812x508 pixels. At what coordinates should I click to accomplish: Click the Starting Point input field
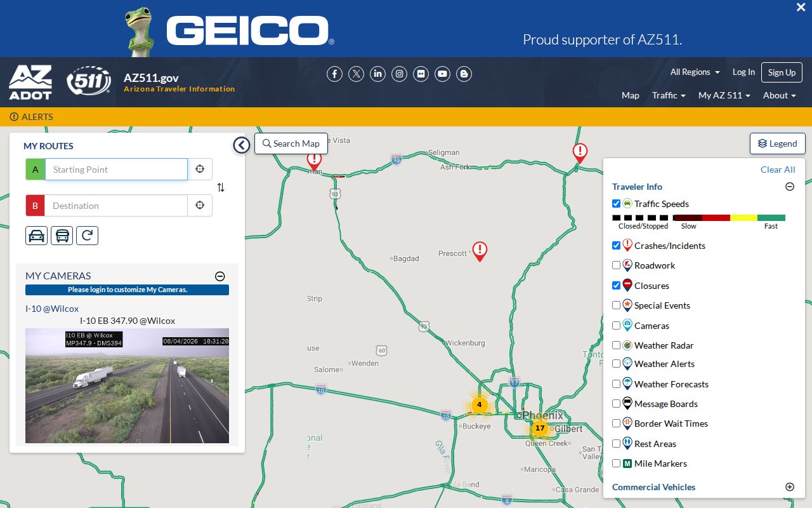116,170
